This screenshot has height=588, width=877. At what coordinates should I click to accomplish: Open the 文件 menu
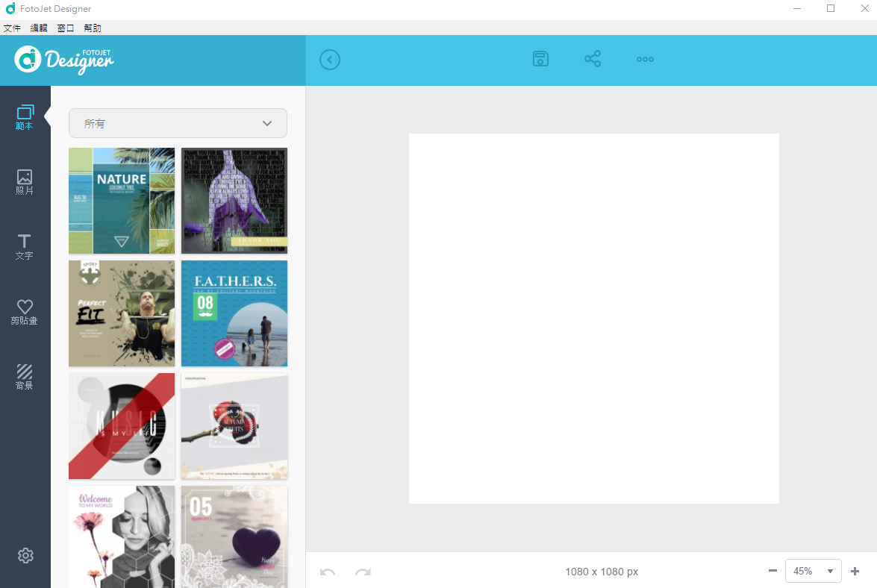pos(12,28)
